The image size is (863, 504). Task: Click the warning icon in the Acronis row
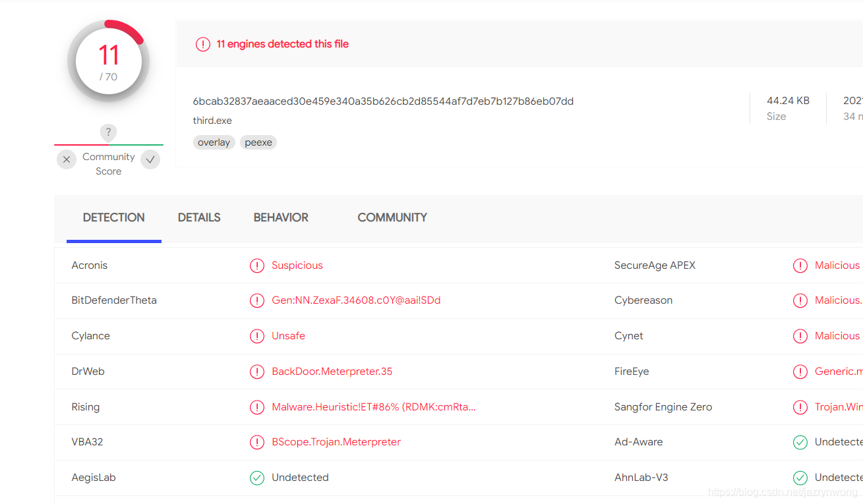(257, 266)
